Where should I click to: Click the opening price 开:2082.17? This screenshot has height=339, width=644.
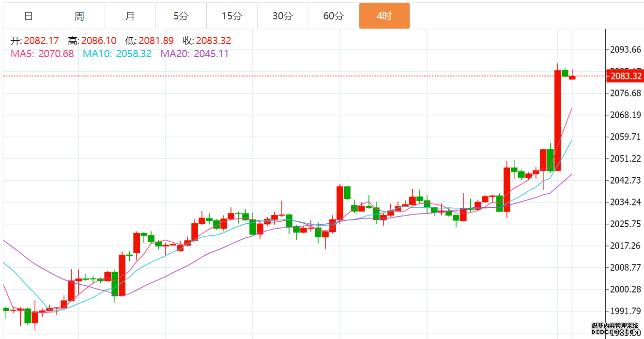35,41
